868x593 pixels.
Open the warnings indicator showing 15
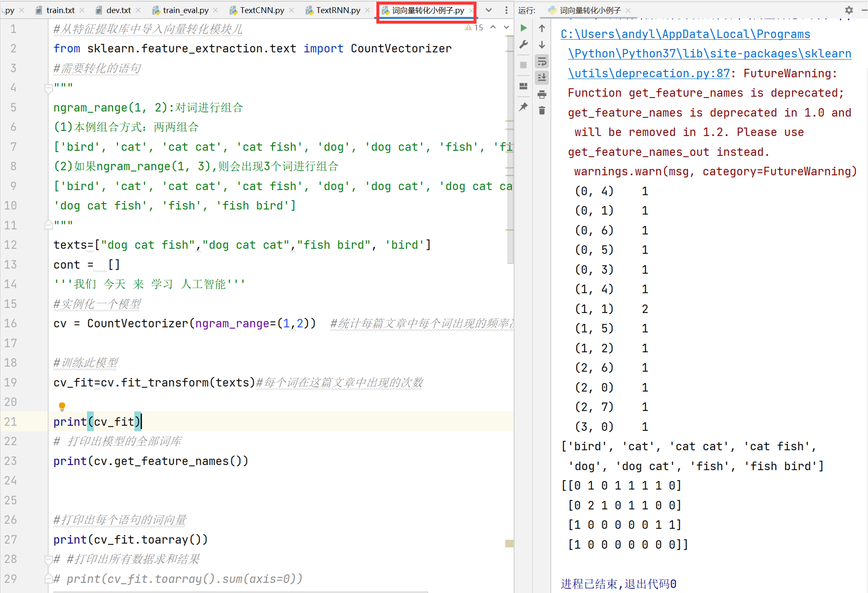coord(474,27)
